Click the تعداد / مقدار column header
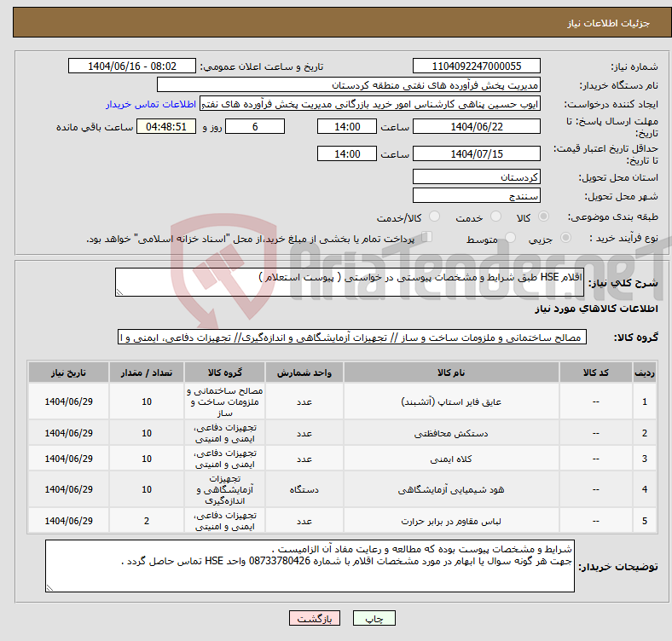Image resolution: width=672 pixels, height=641 pixels. click(147, 372)
